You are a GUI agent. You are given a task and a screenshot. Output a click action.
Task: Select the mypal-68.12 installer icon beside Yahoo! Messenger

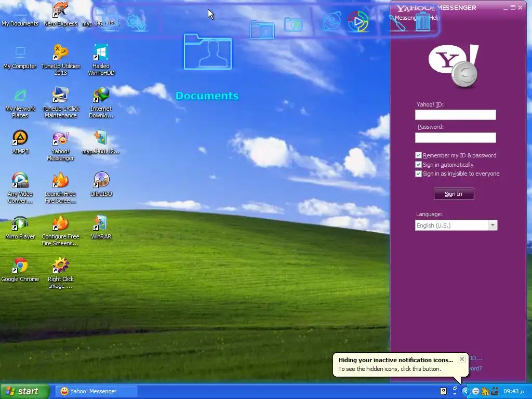tap(101, 142)
